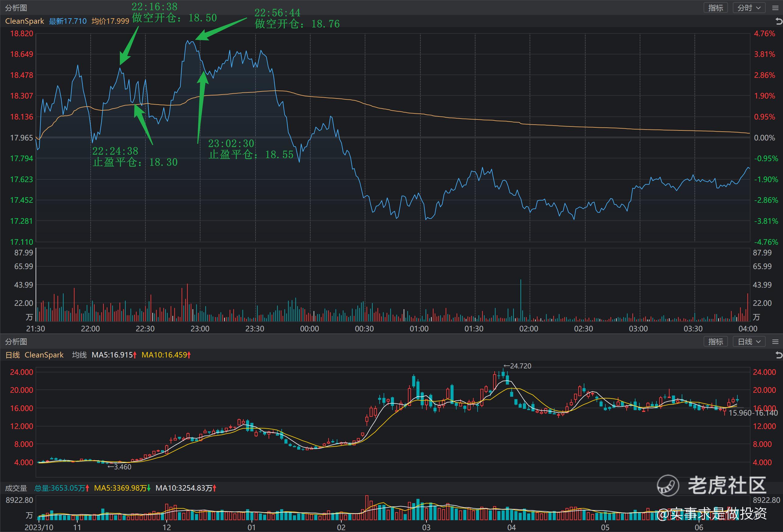This screenshot has height=532, width=783.
Task: Click the MA10:3254.83万 volume average
Action: pyautogui.click(x=186, y=488)
